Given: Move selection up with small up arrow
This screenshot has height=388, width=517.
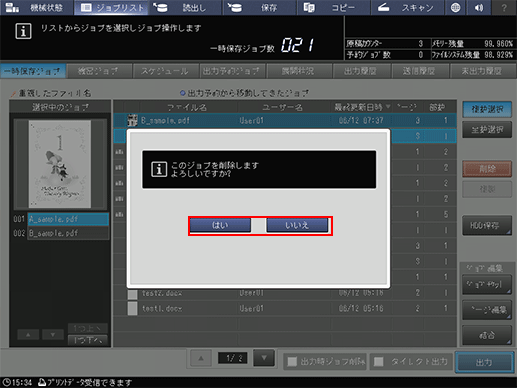Looking at the screenshot, I should coord(28,334).
